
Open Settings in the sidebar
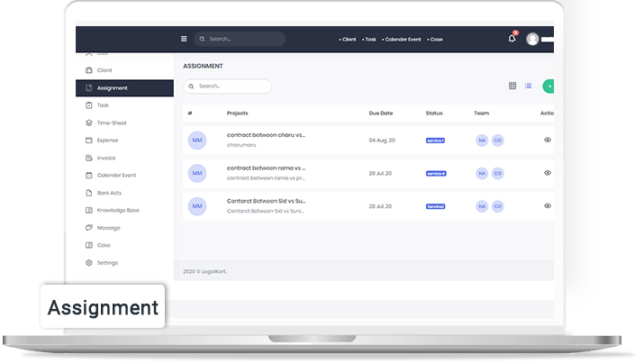click(x=107, y=263)
